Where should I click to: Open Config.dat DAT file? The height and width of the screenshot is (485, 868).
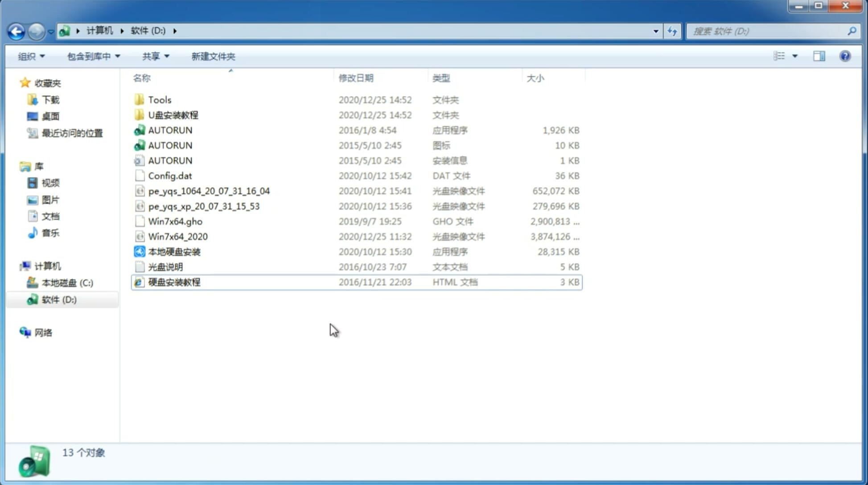click(x=170, y=176)
